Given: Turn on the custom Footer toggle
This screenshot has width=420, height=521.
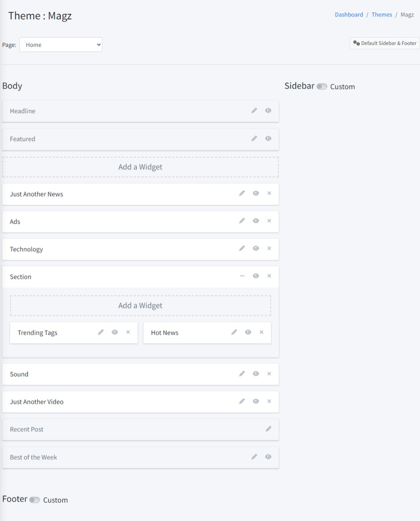Looking at the screenshot, I should click(x=35, y=500).
